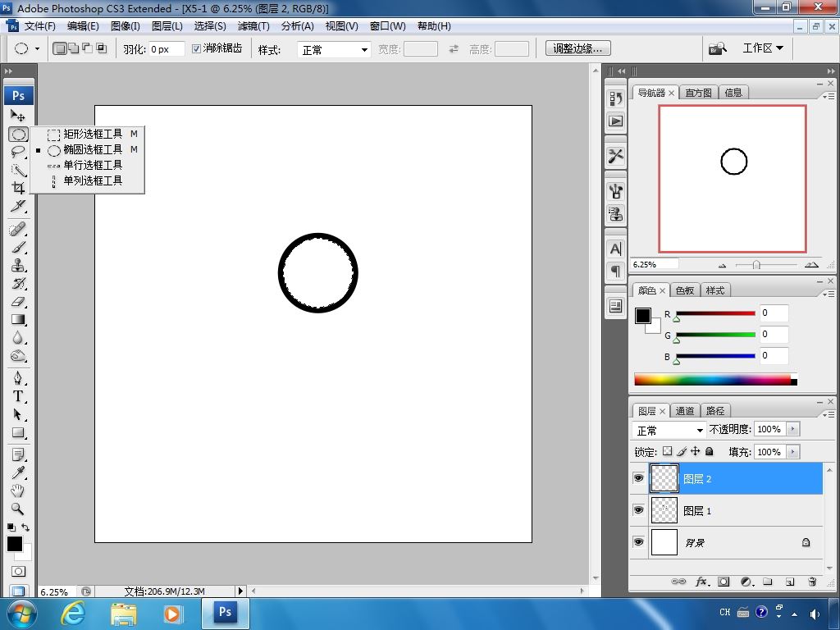Click the foreground color swatch in toolbox
Viewport: 840px width, 630px height.
click(x=15, y=544)
